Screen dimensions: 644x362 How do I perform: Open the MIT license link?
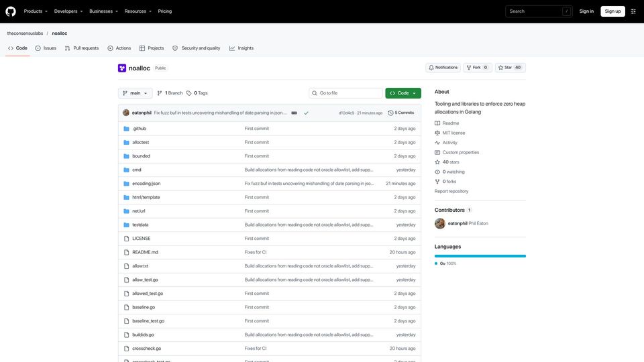[x=449, y=133]
